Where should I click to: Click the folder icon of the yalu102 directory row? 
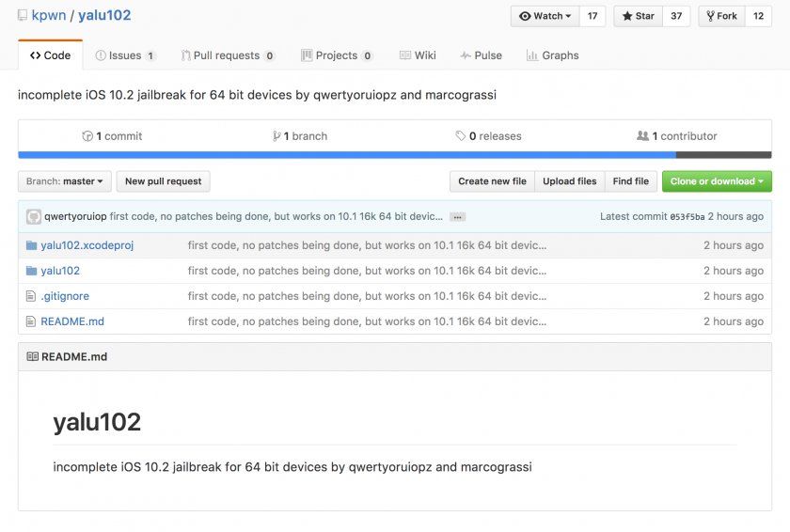[31, 271]
